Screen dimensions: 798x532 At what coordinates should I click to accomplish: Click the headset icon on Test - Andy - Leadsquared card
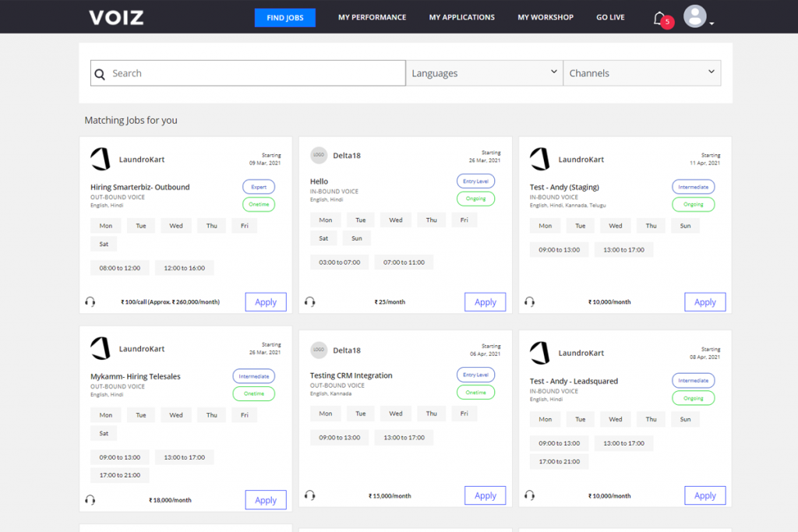pos(529,495)
